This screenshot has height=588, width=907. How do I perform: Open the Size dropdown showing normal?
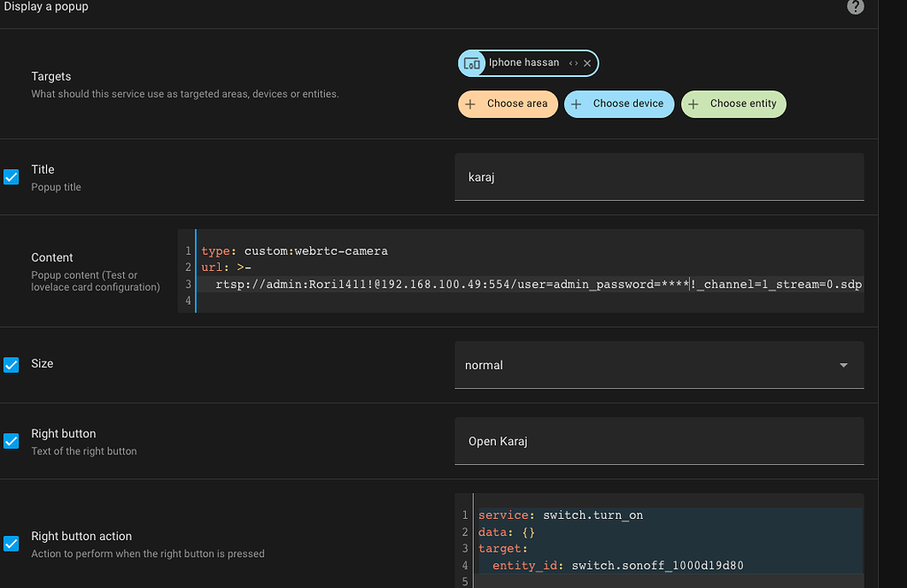659,364
